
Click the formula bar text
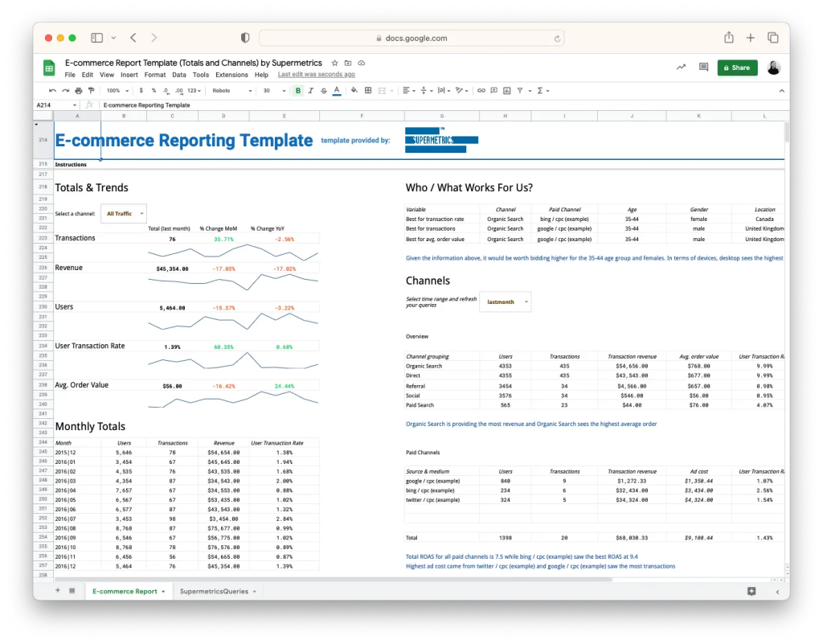[x=146, y=105]
